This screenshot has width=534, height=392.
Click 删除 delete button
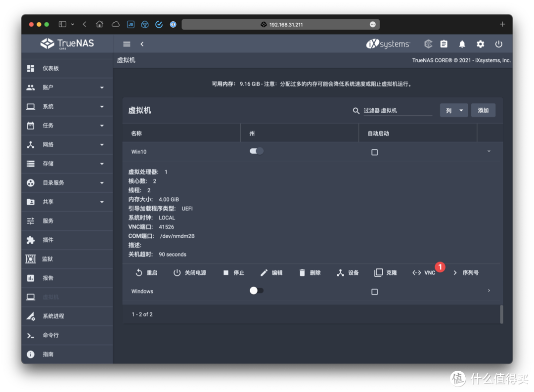click(310, 273)
